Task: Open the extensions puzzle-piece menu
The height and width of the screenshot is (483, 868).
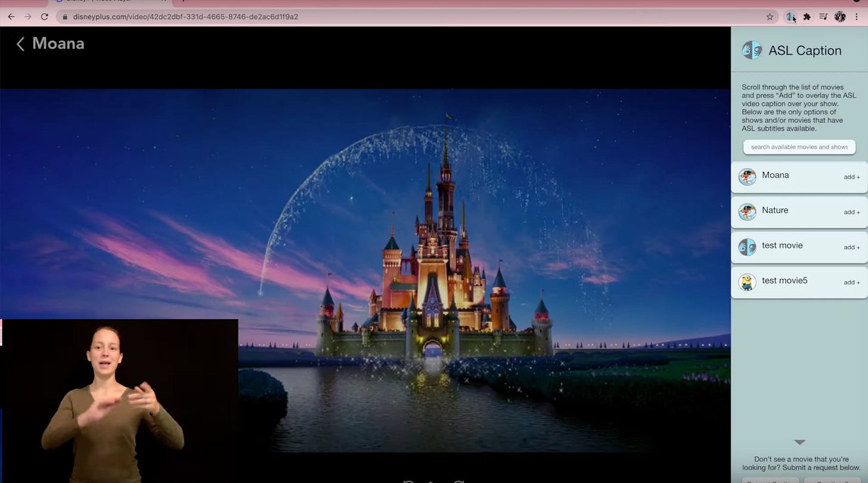Action: 807,17
